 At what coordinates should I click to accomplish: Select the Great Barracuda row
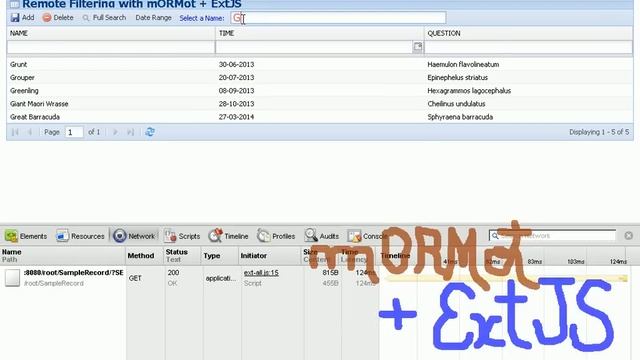[320, 117]
